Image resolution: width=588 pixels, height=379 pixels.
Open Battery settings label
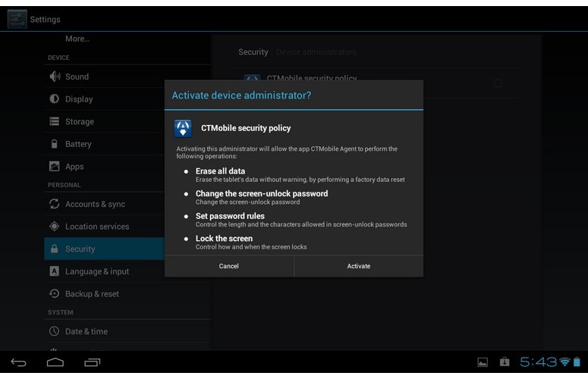pyautogui.click(x=78, y=144)
